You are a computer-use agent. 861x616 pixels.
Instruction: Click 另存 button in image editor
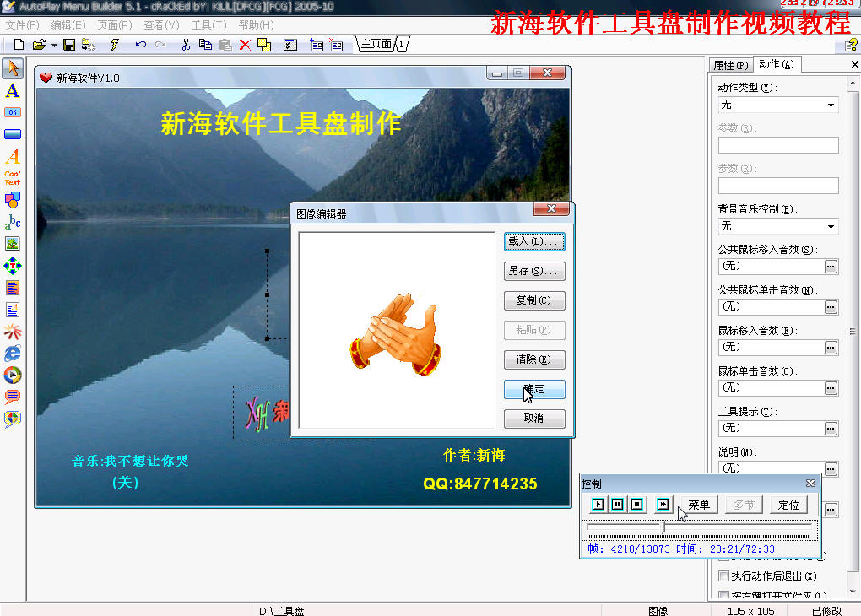[x=534, y=271]
